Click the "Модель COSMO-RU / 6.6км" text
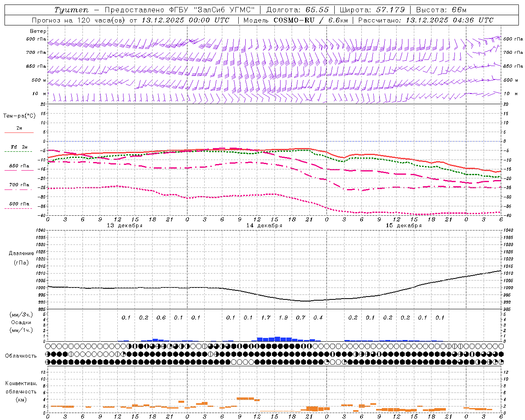Image resolution: width=525 pixels, height=420 pixels. (295, 20)
